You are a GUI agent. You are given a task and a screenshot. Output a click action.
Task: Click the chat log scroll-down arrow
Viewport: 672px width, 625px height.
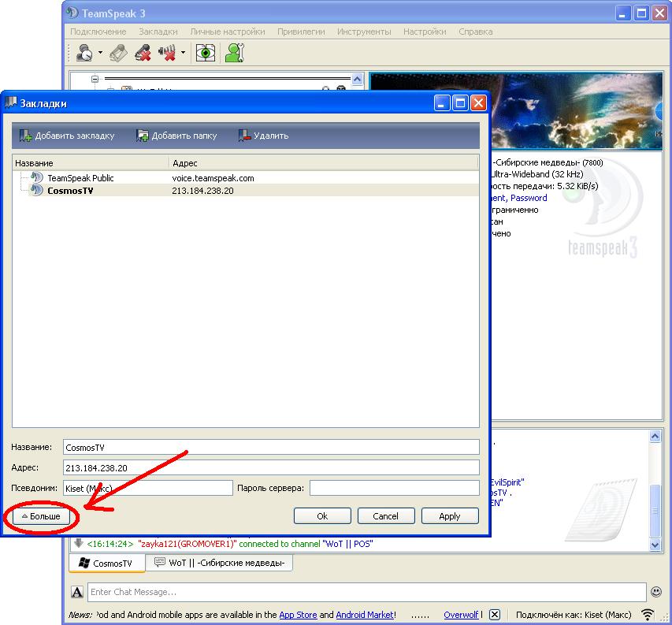click(655, 545)
